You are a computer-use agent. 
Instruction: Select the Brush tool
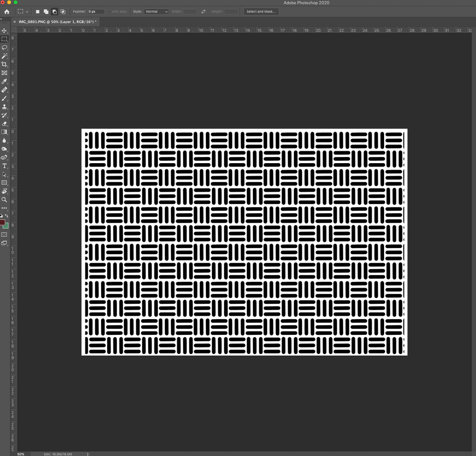pyautogui.click(x=4, y=98)
